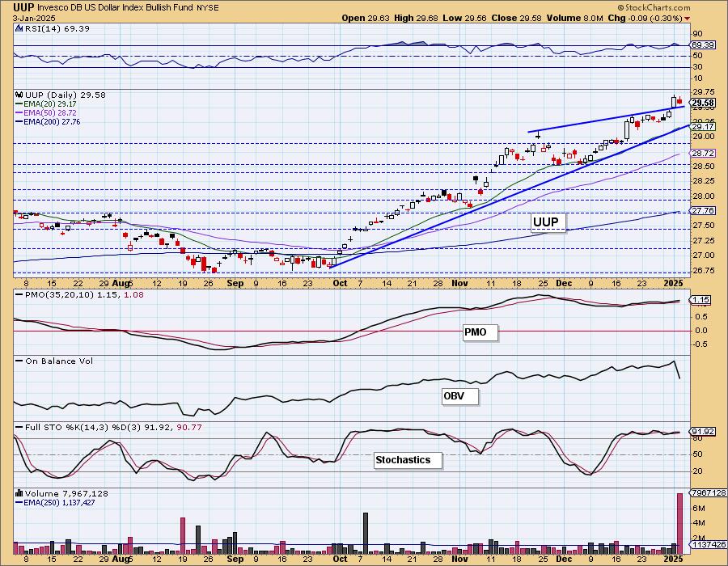728x566 pixels.
Task: Click the latest red candlestick at 29.58
Action: 679,101
